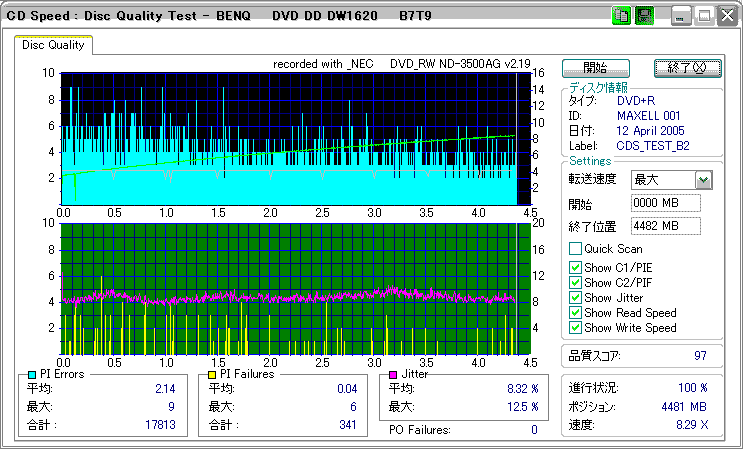Image resolution: width=743 pixels, height=449 pixels.
Task: Click the 開始 start position MB field
Action: (x=666, y=204)
